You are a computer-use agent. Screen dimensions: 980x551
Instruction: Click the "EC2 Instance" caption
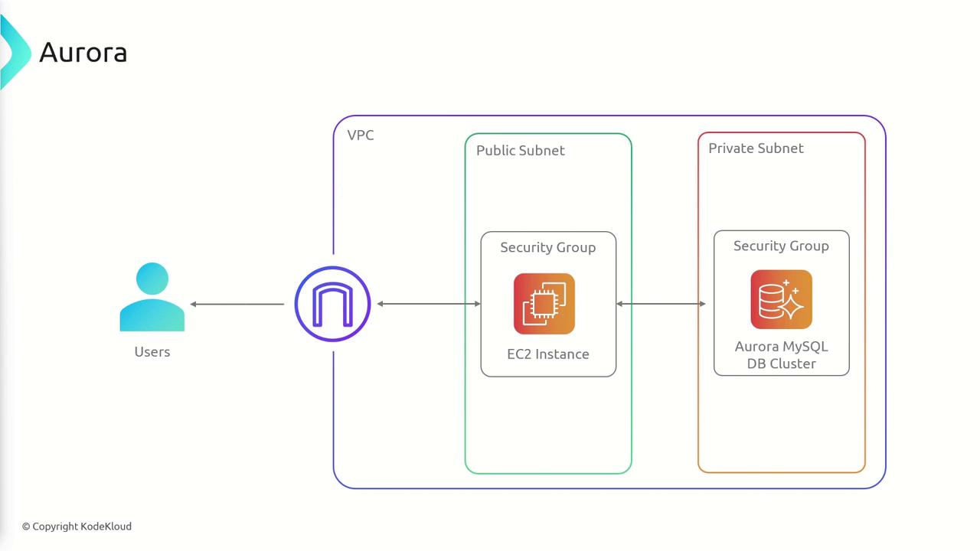pos(548,354)
